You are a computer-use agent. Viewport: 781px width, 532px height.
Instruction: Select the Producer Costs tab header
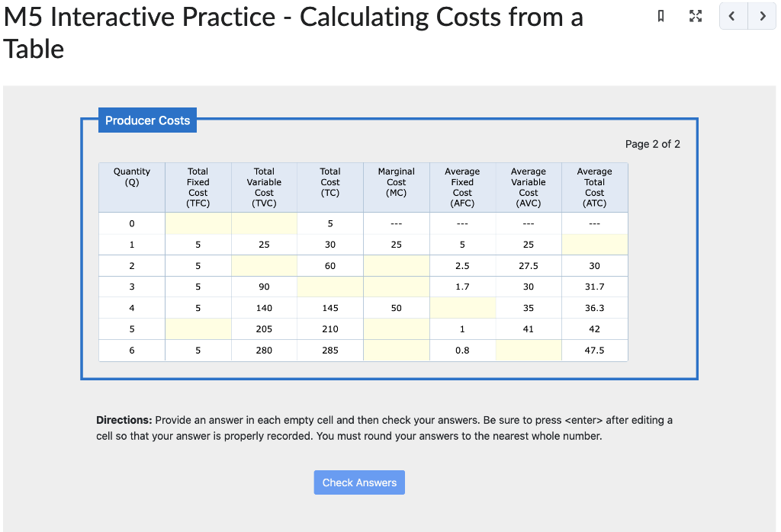pyautogui.click(x=147, y=120)
